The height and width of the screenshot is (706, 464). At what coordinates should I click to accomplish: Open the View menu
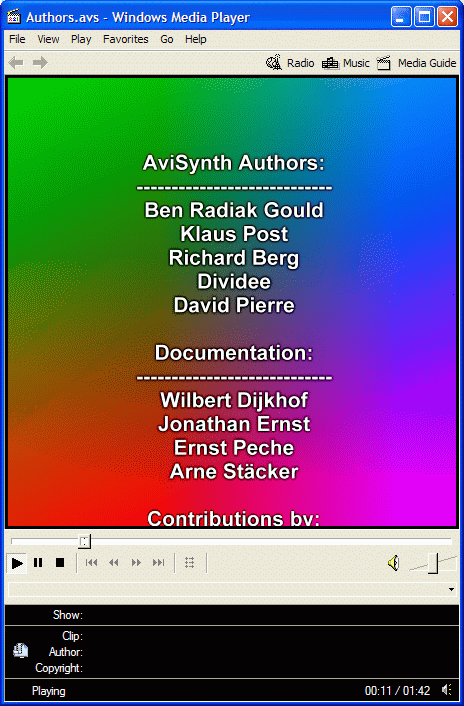pyautogui.click(x=48, y=39)
